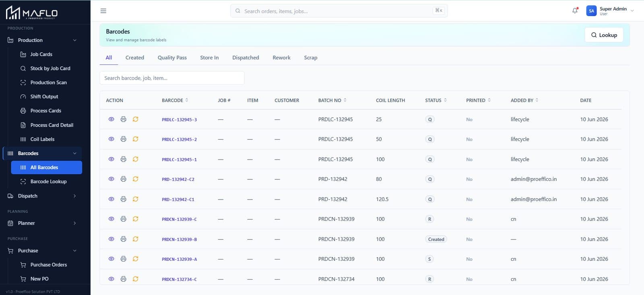
Task: Print label for PRDCN-132939-A
Action: (x=124, y=259)
